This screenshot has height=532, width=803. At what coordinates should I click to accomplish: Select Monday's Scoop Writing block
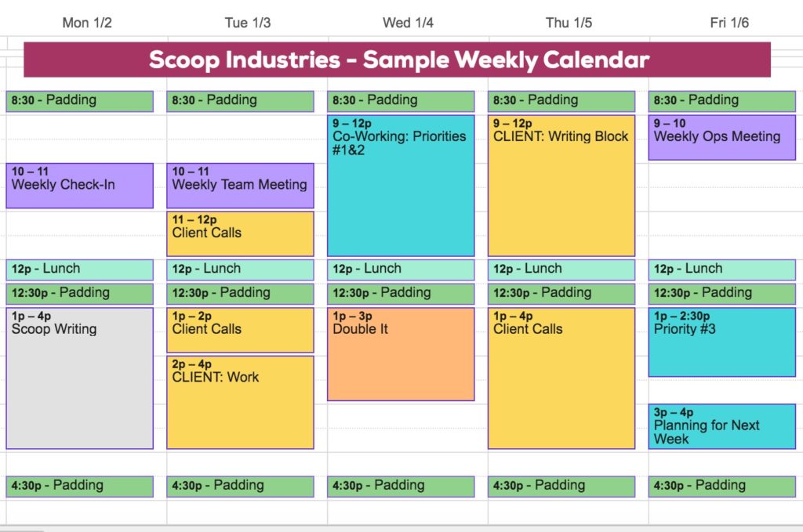pyautogui.click(x=79, y=378)
